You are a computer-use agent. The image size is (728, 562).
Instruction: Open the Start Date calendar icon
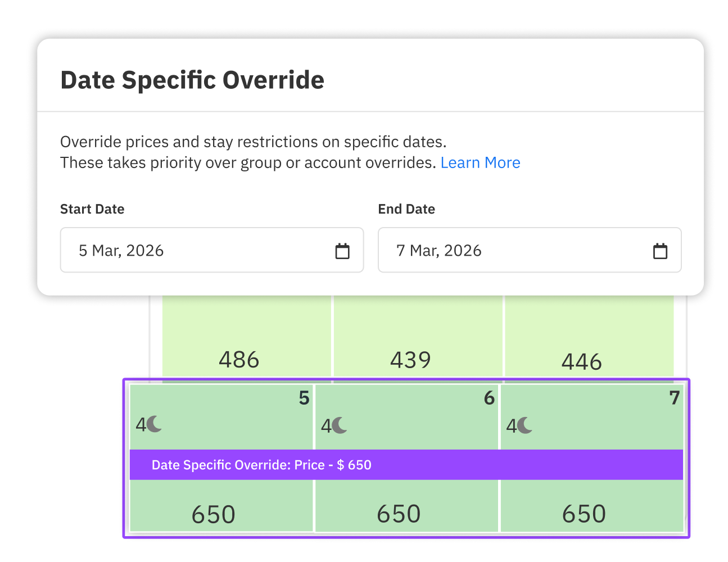point(342,251)
